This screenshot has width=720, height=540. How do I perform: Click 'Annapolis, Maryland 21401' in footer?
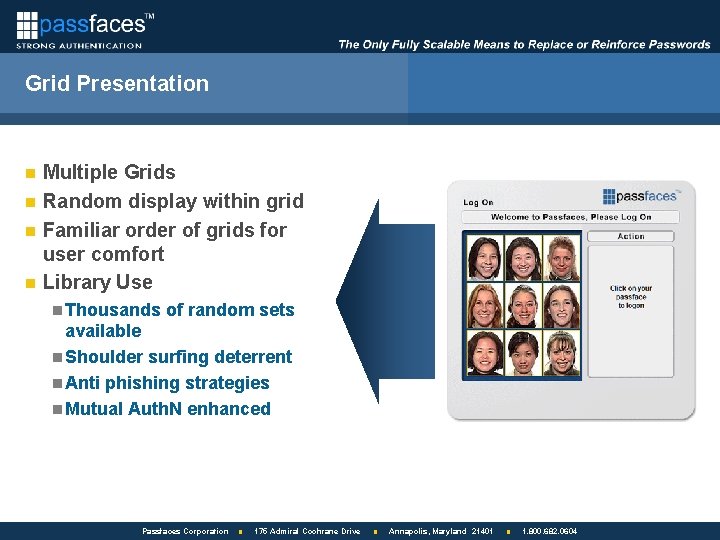tap(441, 531)
